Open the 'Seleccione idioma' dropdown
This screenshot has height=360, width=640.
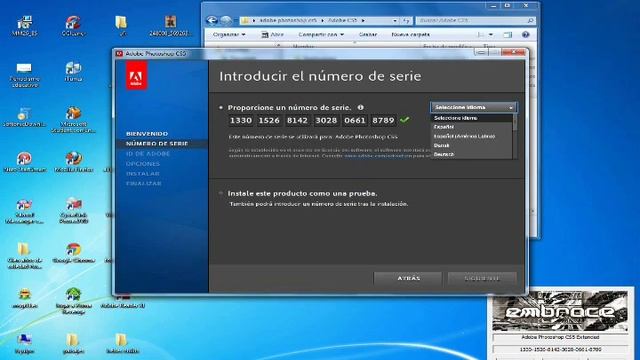point(473,107)
